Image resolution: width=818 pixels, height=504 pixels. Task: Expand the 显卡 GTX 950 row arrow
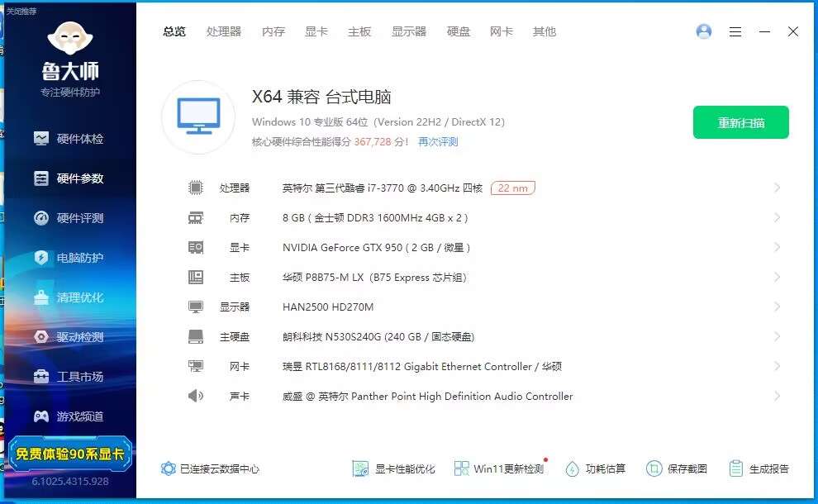[777, 248]
